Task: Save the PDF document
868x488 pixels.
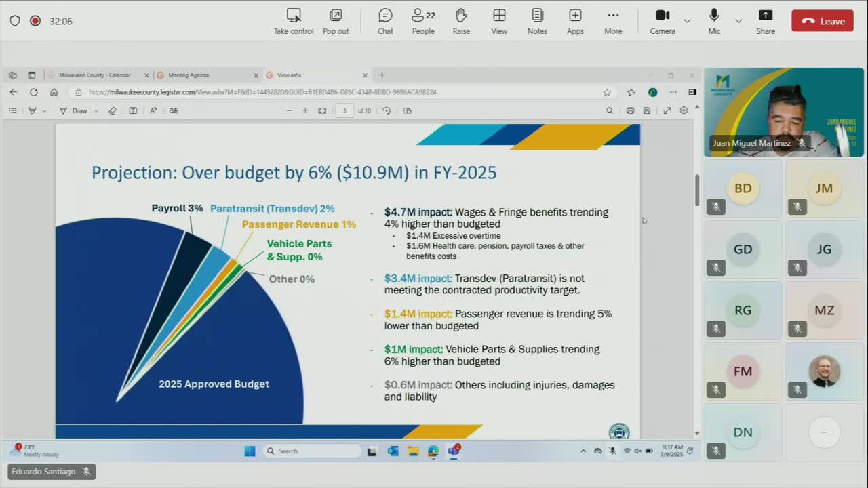Action: point(647,110)
